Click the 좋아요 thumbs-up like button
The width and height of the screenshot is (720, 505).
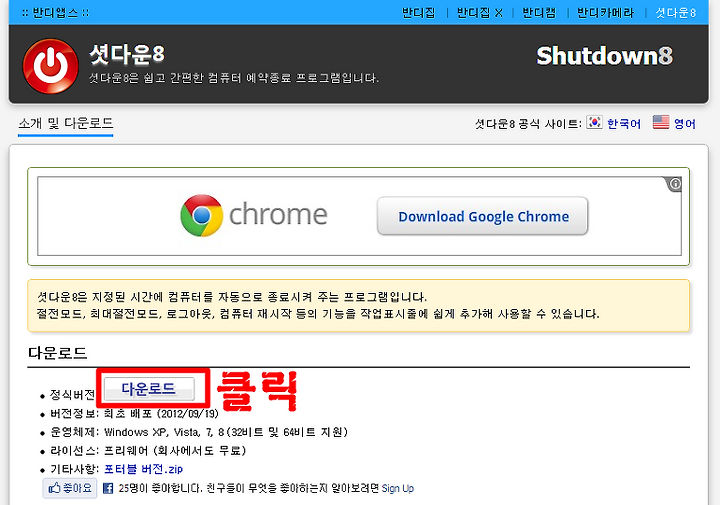tap(70, 488)
